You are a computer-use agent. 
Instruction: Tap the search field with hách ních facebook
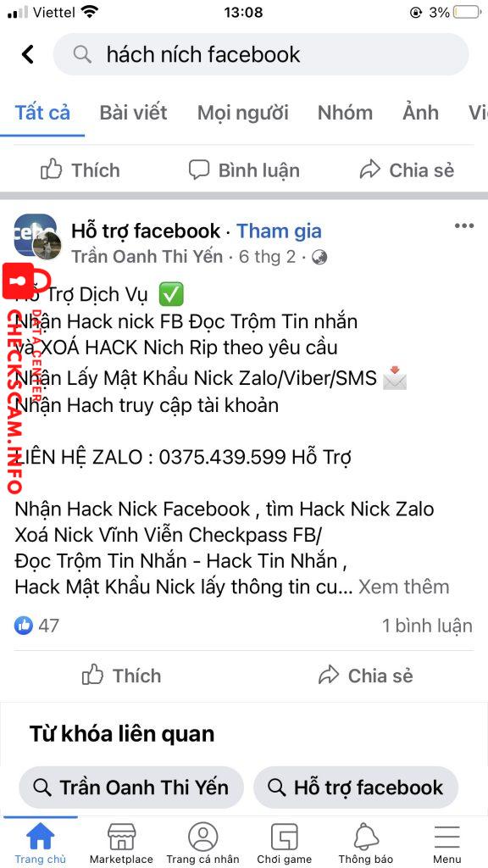point(261,54)
